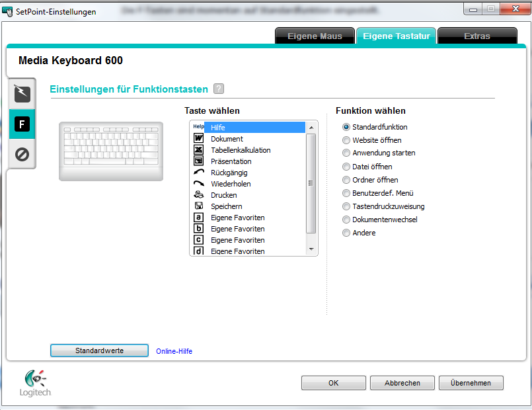532x410 pixels.
Task: Select Rückgängig in the key list
Action: [x=229, y=173]
